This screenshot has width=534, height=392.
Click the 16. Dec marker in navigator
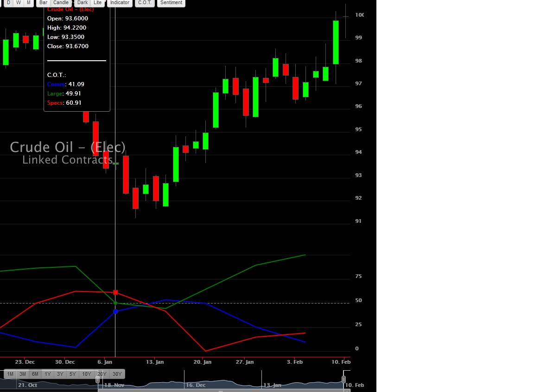[x=195, y=385]
